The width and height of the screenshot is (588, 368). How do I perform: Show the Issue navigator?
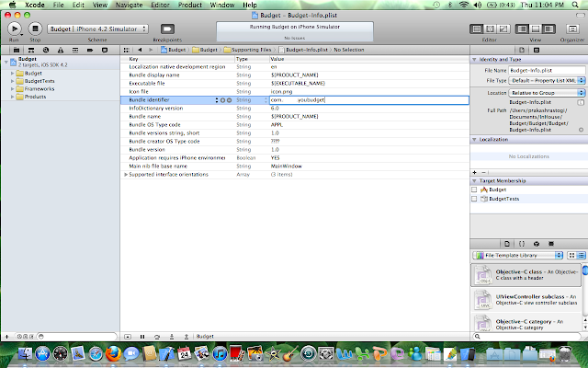61,50
